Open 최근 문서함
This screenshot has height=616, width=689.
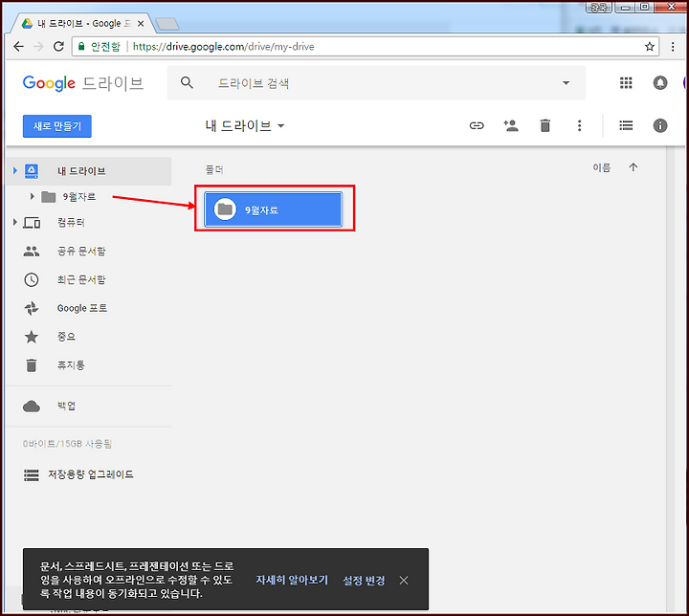pos(81,280)
